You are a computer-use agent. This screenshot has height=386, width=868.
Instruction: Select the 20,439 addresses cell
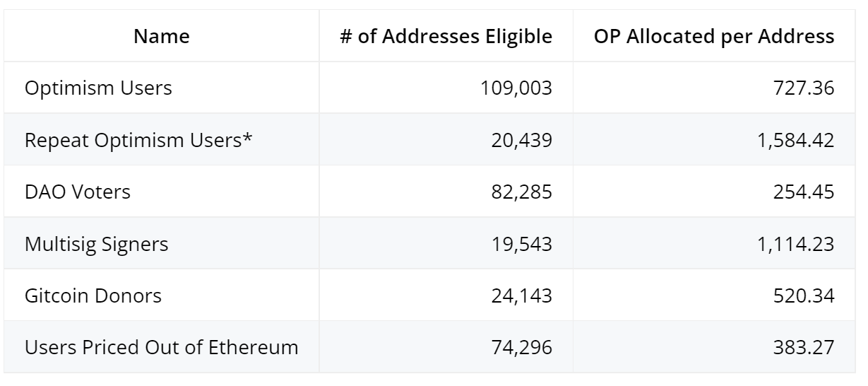523,140
